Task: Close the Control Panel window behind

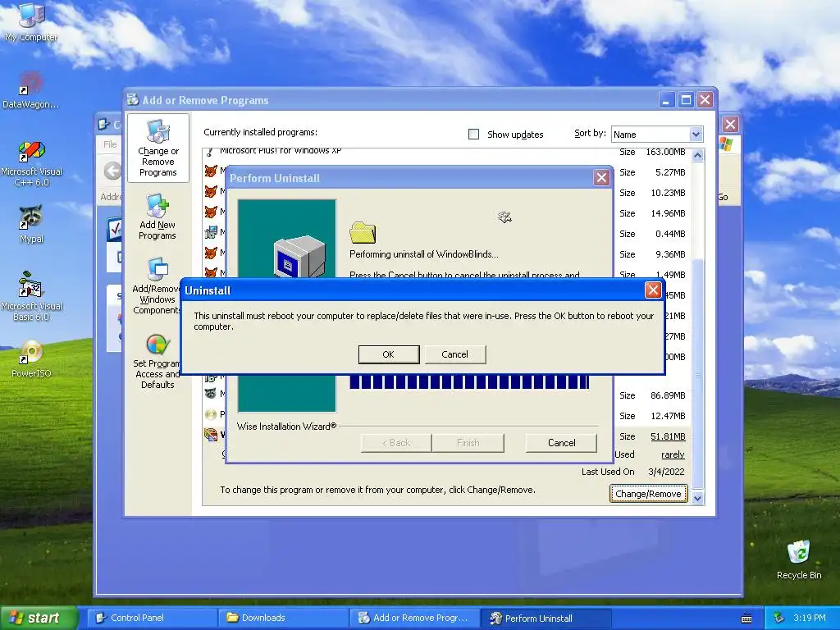Action: tap(730, 125)
